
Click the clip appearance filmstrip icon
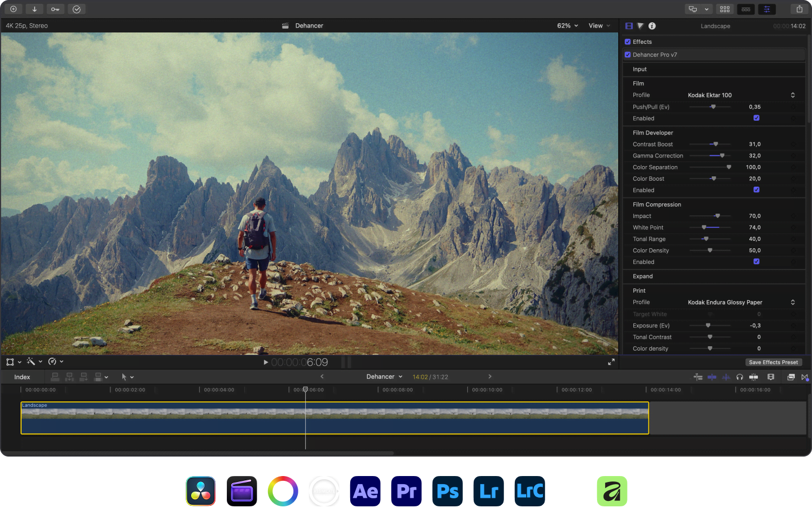[x=771, y=377]
